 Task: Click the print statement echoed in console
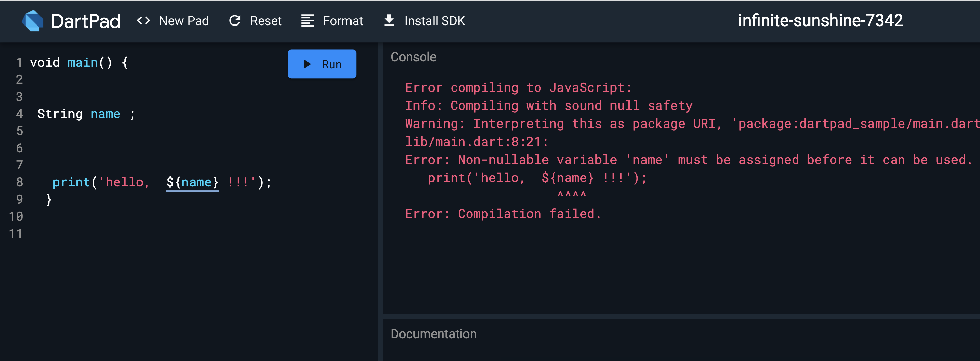537,178
